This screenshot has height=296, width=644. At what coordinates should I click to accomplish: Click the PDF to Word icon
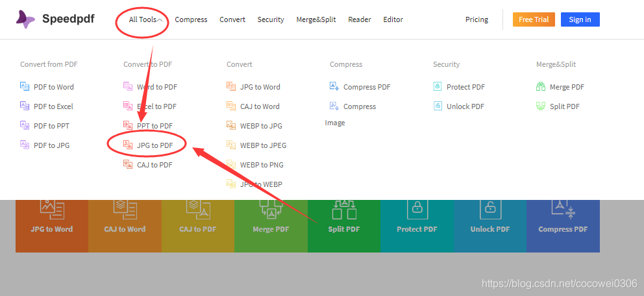pos(25,86)
